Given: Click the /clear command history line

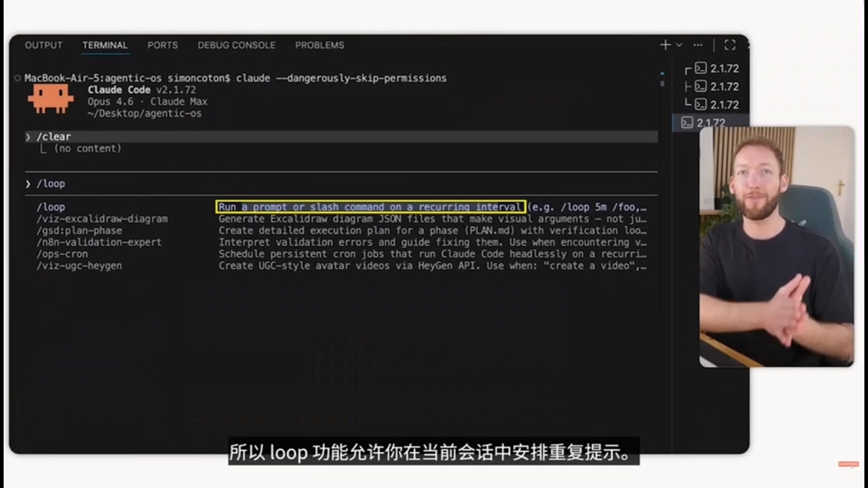Looking at the screenshot, I should [x=341, y=136].
